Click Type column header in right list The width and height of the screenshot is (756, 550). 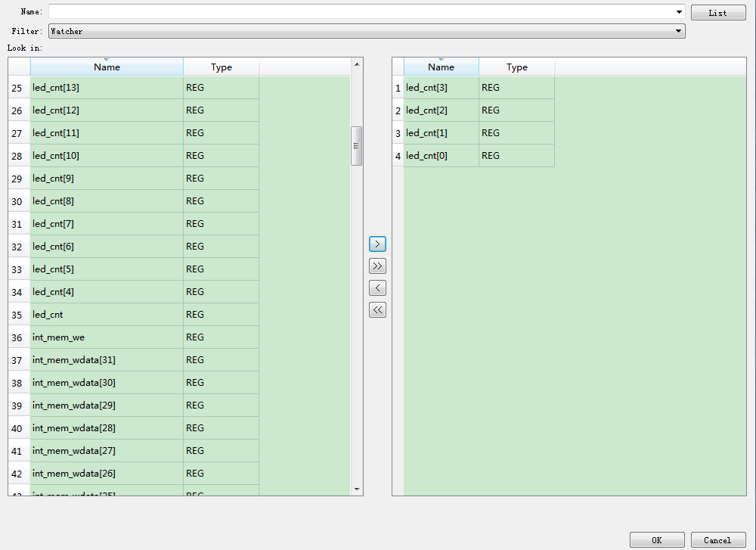coord(517,67)
